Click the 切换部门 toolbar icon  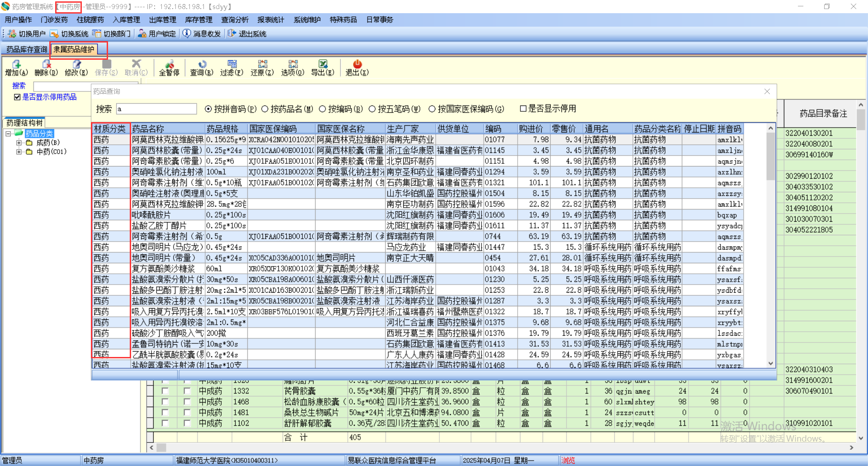tap(97, 34)
